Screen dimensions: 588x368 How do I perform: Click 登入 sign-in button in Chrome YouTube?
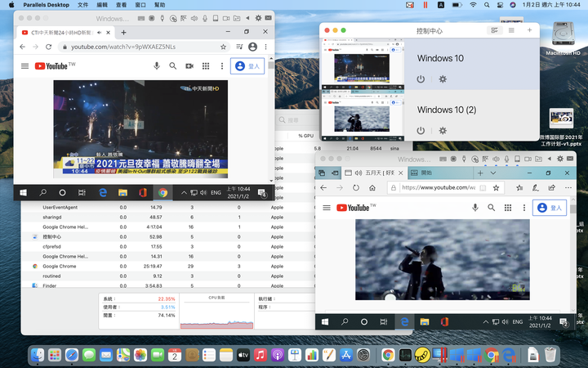[x=247, y=66]
